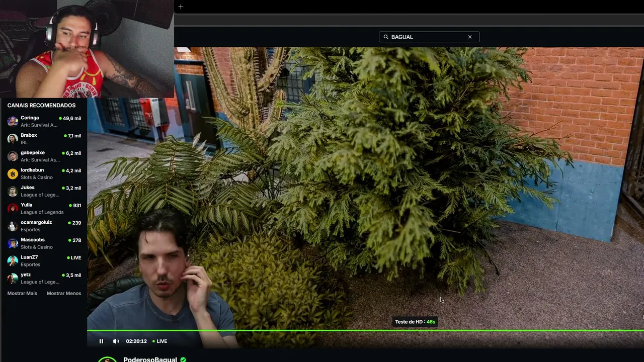644x362 pixels.
Task: Mute the stream volume speaker icon
Action: 116,341
